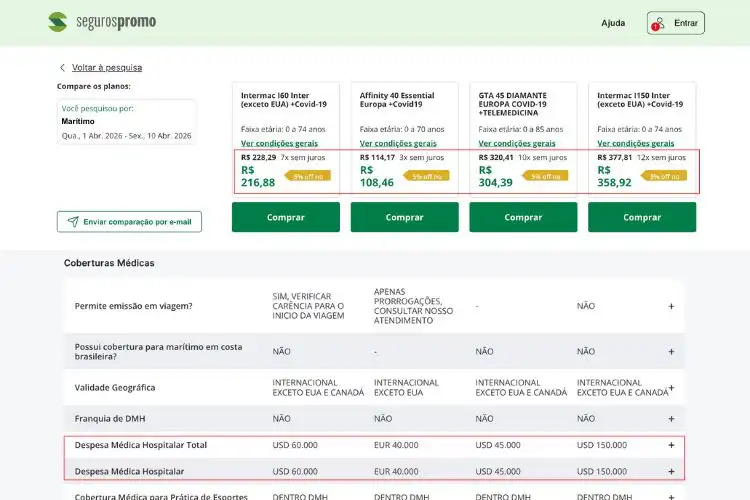This screenshot has height=500, width=750.
Task: Click the EUR 40.000 value in Hospitalar Total row
Action: pos(396,445)
